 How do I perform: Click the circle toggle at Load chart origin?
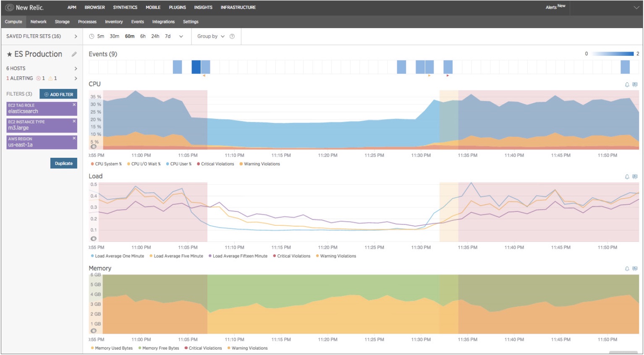[94, 239]
